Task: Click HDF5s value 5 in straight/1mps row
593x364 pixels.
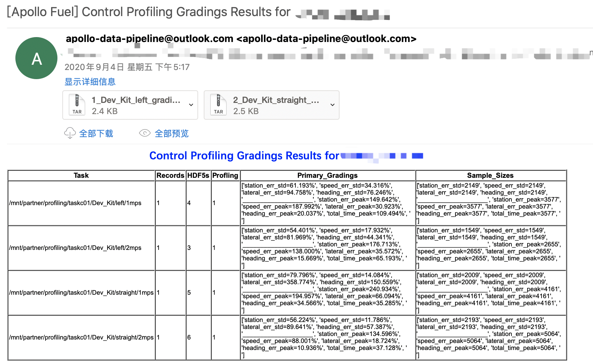Action: pyautogui.click(x=189, y=293)
